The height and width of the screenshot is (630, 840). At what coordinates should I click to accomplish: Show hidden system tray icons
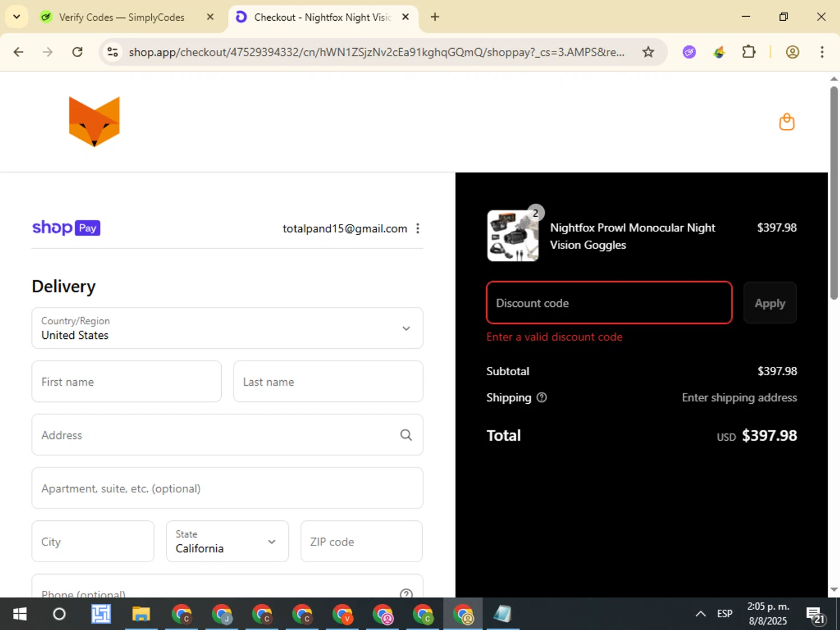point(701,614)
